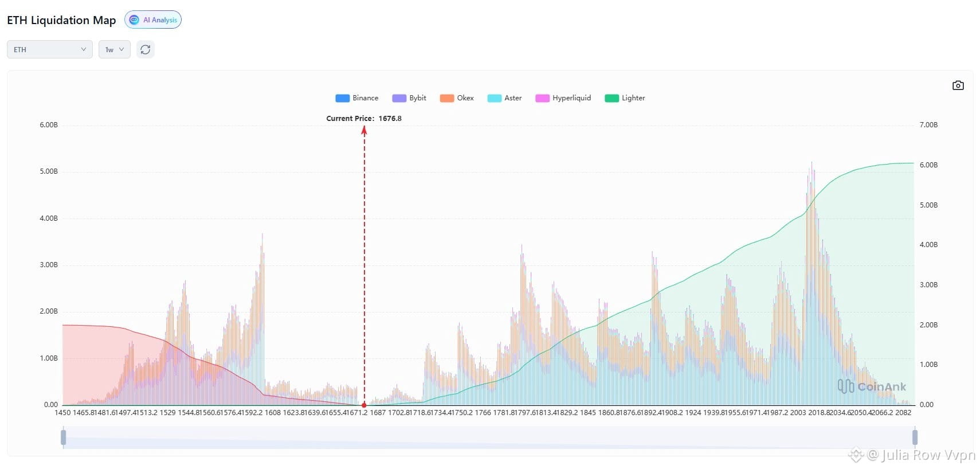Select the 'ETH Liquidation Map' heading
Viewport: 980px width, 469px height.
(61, 20)
